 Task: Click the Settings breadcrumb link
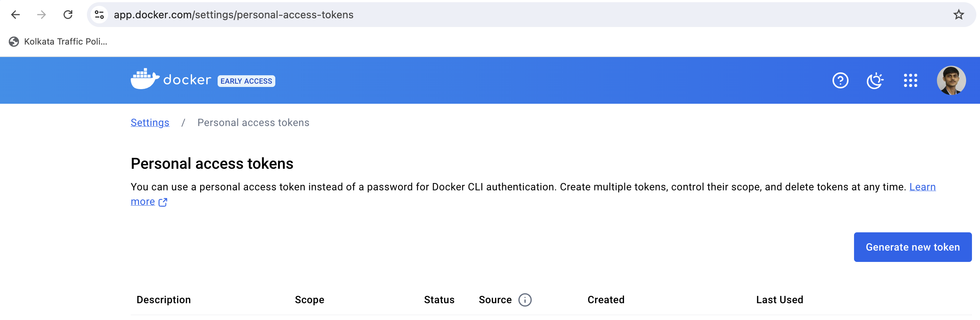150,122
